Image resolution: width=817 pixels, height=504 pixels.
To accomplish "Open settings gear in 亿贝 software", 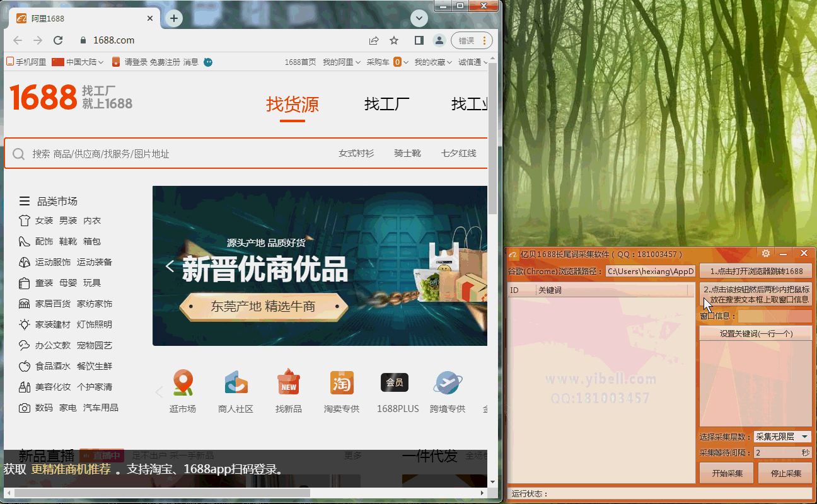I will coord(766,253).
